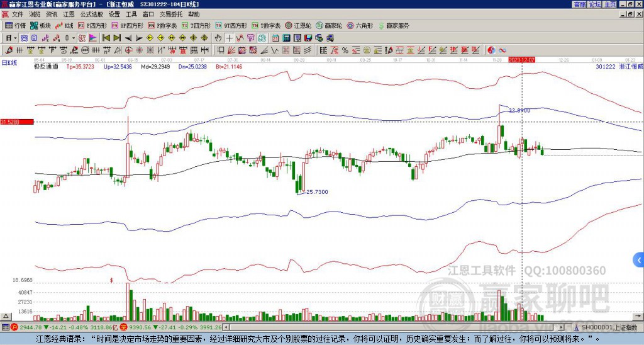
Task: Open the 9T四方形 tool
Action: [231, 25]
